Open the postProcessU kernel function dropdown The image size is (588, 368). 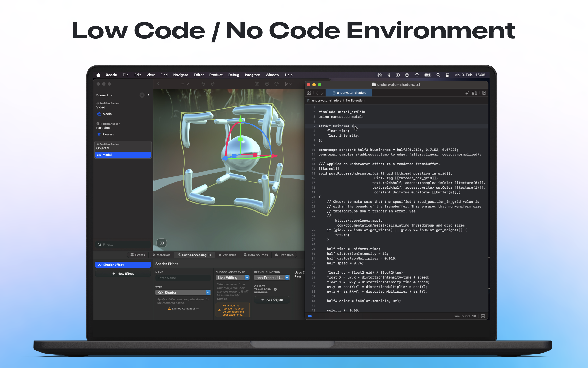(x=272, y=277)
